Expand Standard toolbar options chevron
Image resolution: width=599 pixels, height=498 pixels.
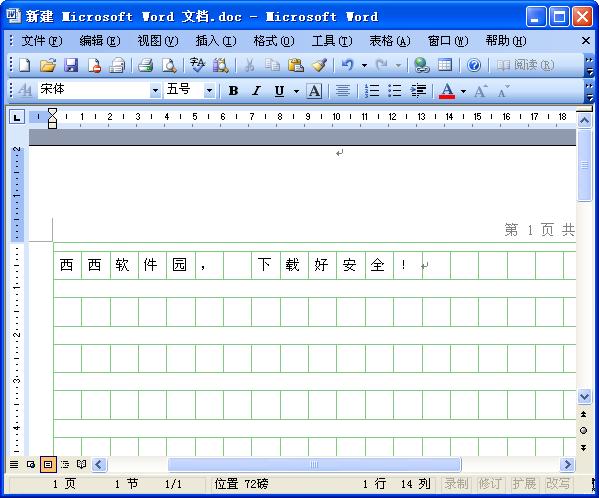coord(589,65)
